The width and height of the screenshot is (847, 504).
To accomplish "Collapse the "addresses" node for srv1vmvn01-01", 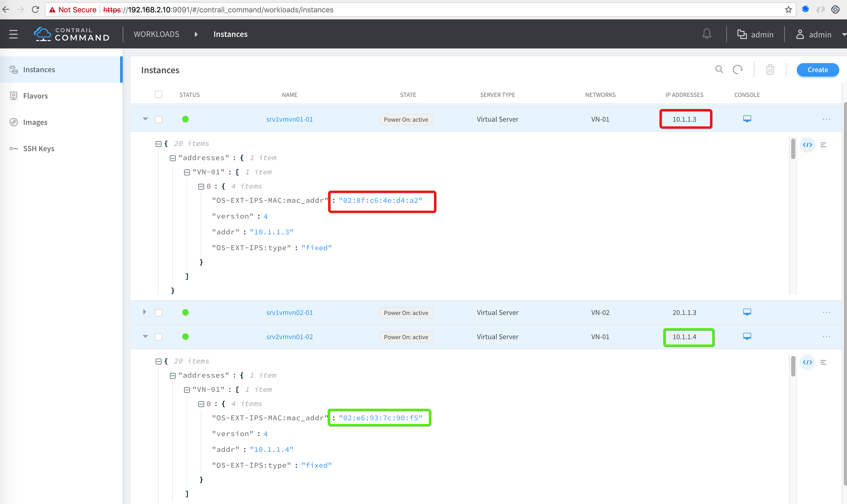I will point(173,158).
